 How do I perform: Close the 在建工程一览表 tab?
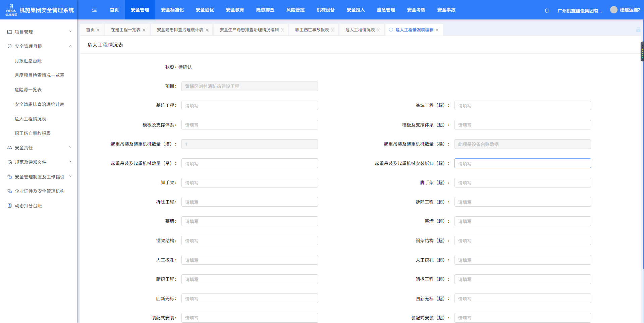pyautogui.click(x=144, y=30)
